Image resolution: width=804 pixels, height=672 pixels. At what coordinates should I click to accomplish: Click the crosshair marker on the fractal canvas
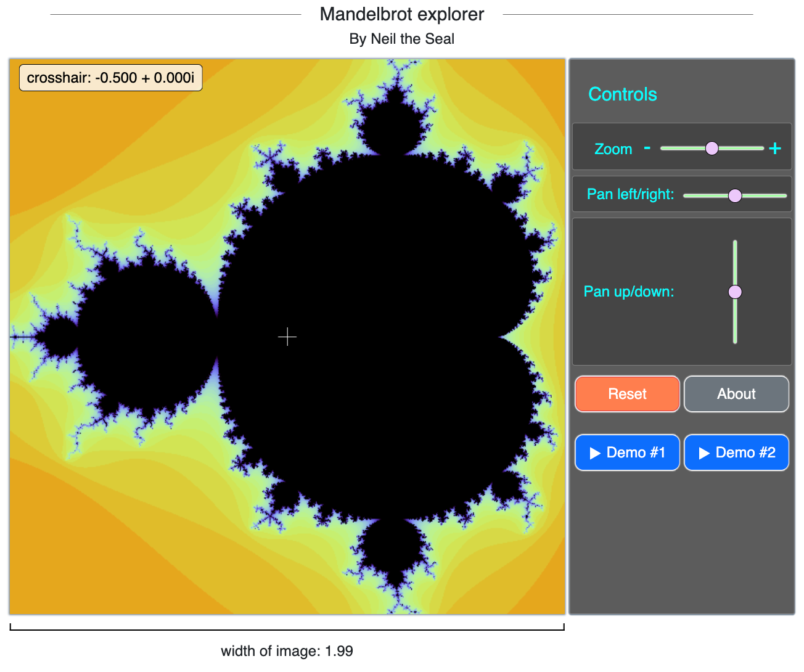pos(287,337)
